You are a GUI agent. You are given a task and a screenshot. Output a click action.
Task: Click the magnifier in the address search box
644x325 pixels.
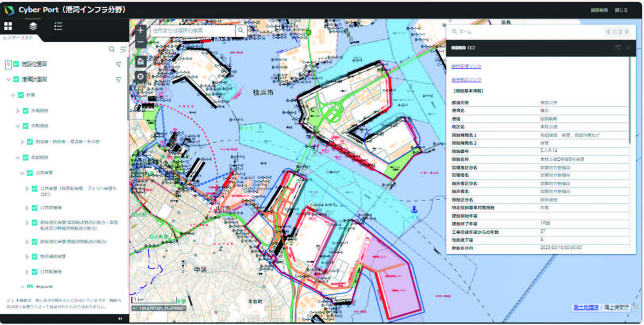240,30
